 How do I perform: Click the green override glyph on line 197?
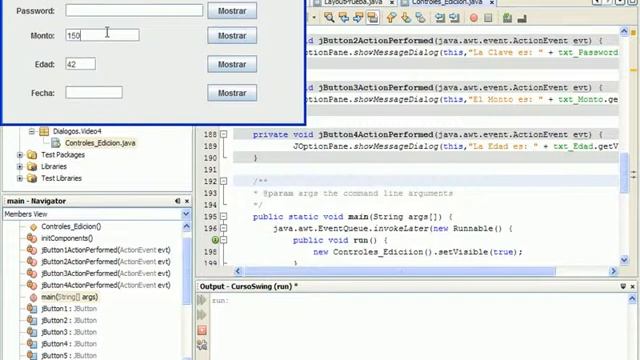click(x=215, y=240)
